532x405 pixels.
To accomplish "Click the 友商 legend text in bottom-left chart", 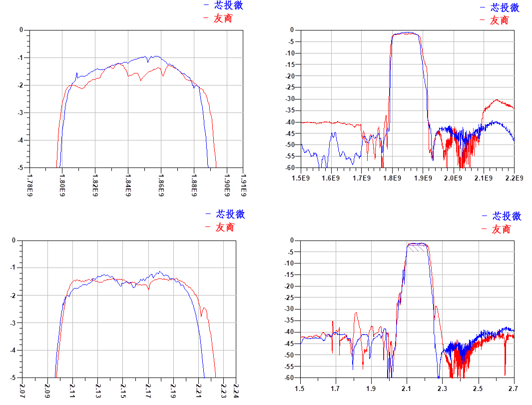I will pos(224,227).
